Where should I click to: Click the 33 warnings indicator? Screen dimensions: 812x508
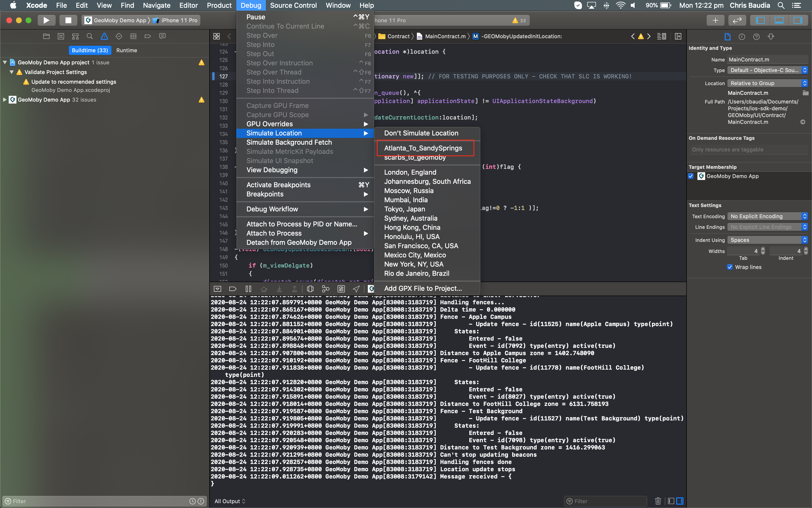pos(519,21)
